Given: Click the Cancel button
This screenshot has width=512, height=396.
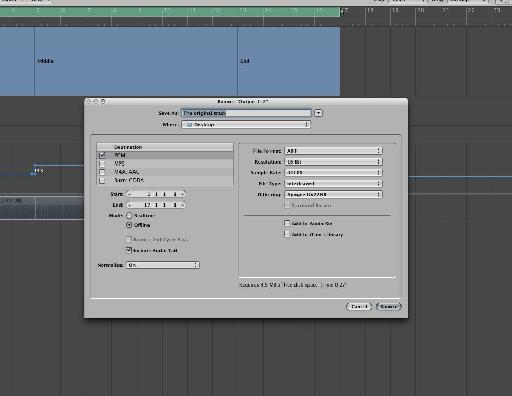Looking at the screenshot, I should [359, 306].
